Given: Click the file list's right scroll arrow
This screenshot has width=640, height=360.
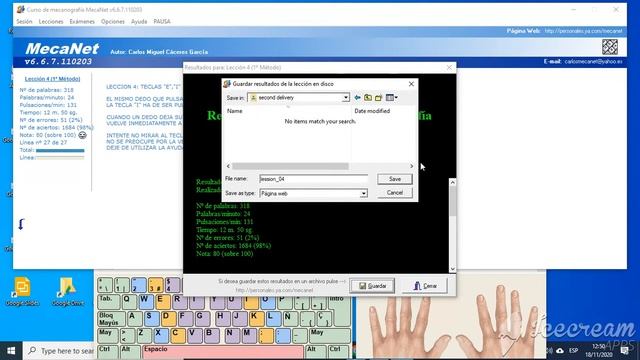Looking at the screenshot, I should pyautogui.click(x=411, y=166).
